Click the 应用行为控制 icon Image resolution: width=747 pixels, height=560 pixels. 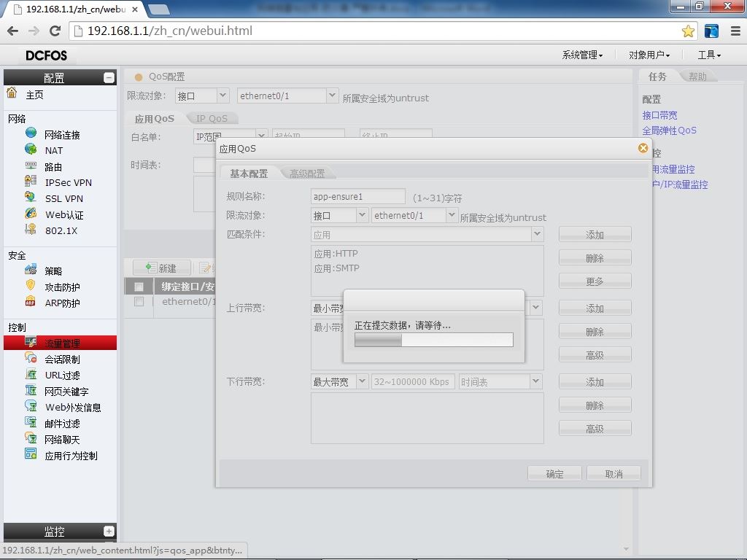click(x=31, y=454)
